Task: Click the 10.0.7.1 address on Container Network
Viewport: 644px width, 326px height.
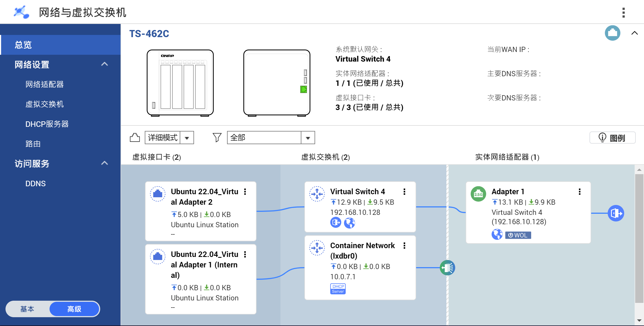Action: coord(343,277)
